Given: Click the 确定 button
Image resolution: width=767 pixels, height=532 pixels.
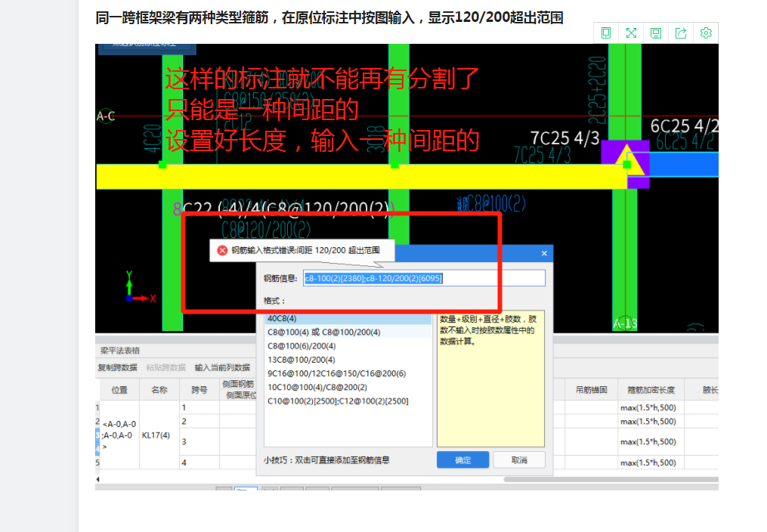Looking at the screenshot, I should [462, 459].
